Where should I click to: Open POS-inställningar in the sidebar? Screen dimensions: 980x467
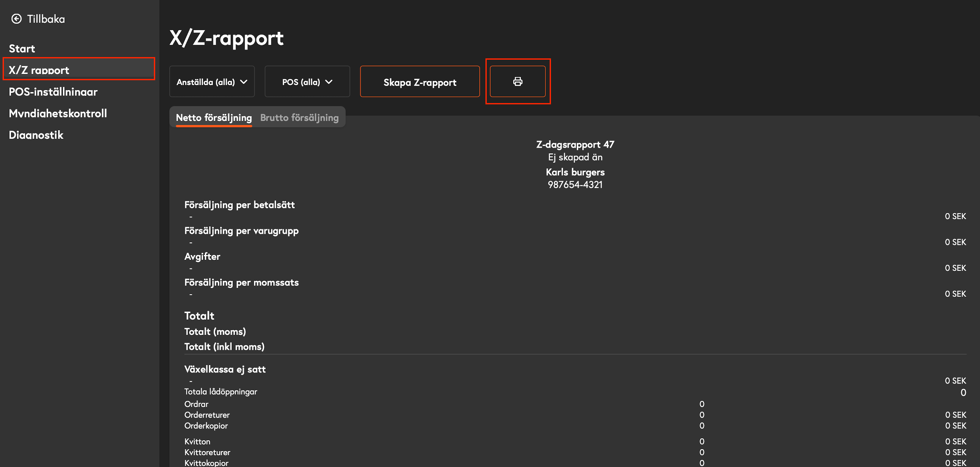click(x=53, y=92)
